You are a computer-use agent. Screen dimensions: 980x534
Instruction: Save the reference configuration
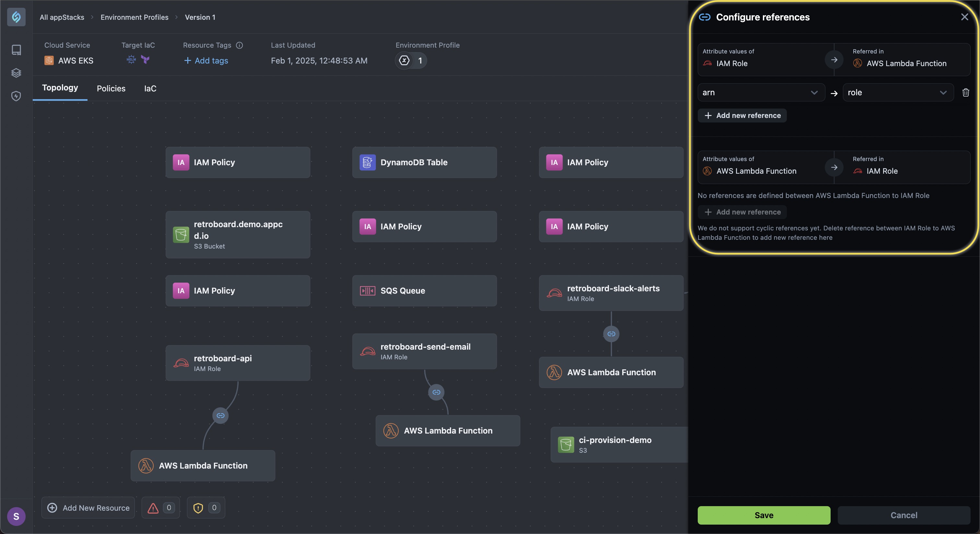(x=764, y=515)
